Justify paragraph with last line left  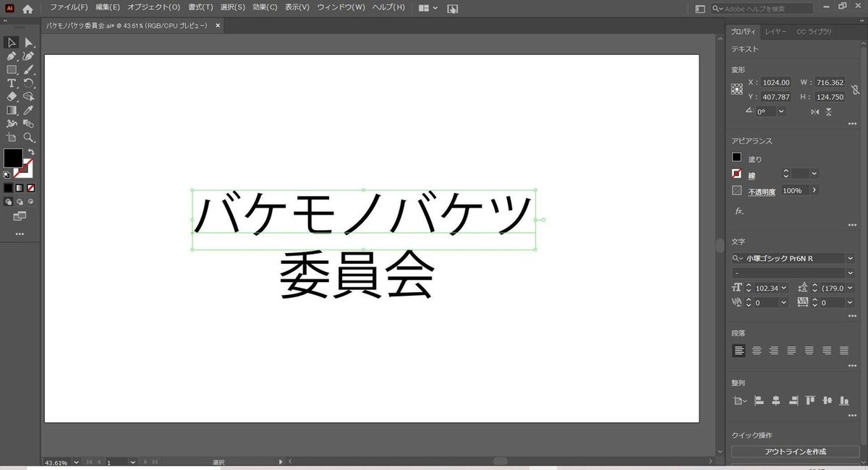pos(791,350)
